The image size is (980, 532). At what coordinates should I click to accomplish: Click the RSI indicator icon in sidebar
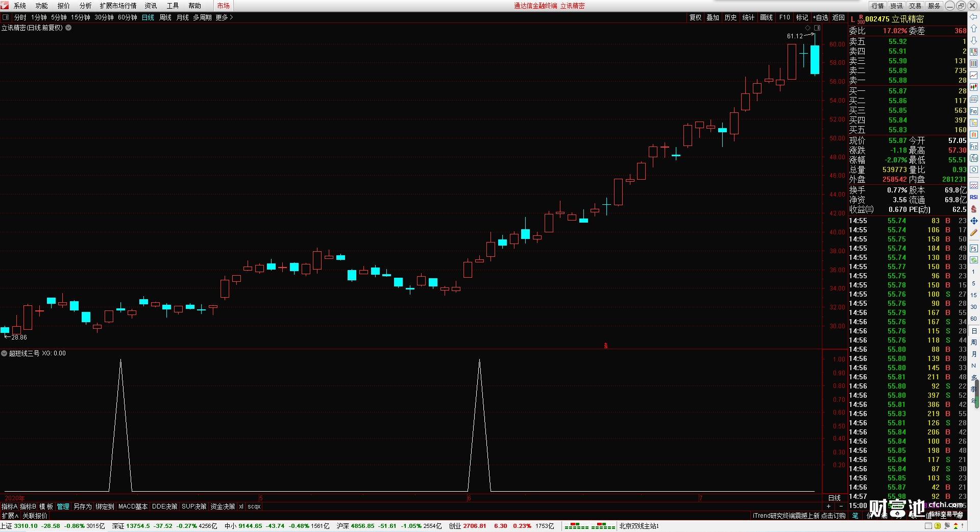tap(974, 197)
